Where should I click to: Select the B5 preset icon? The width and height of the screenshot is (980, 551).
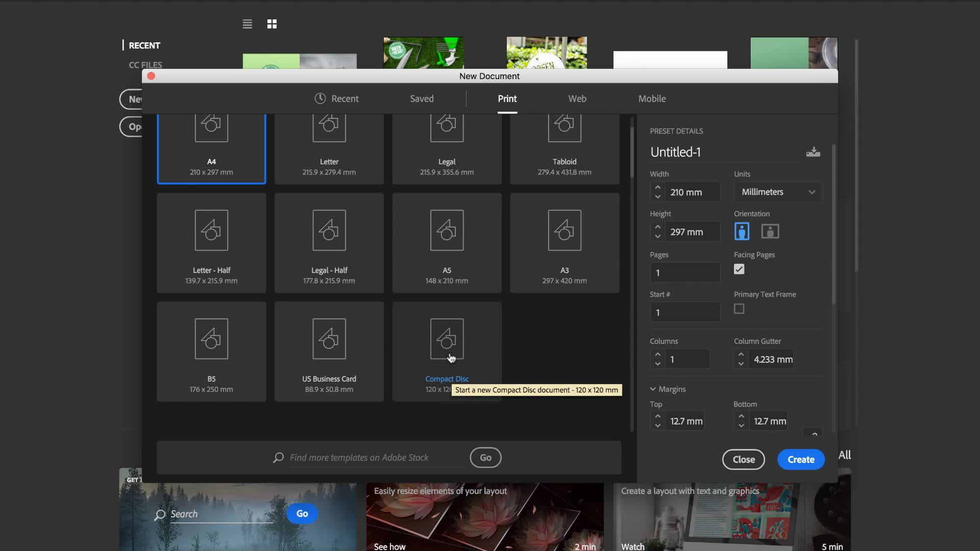click(x=211, y=339)
